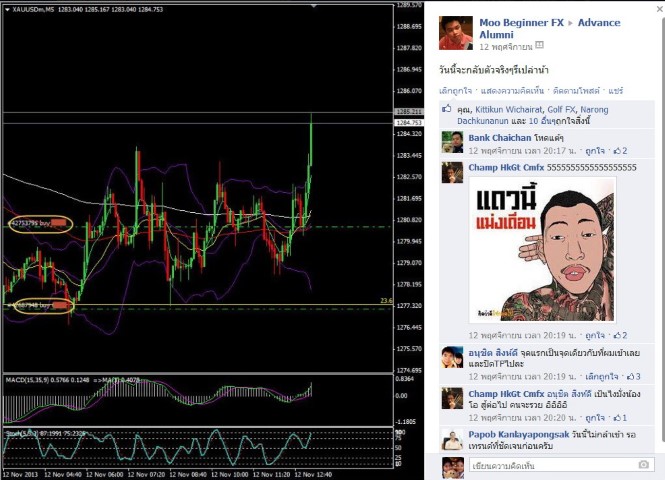
Task: Open Moo Beginner FX's profile picture
Action: (455, 33)
